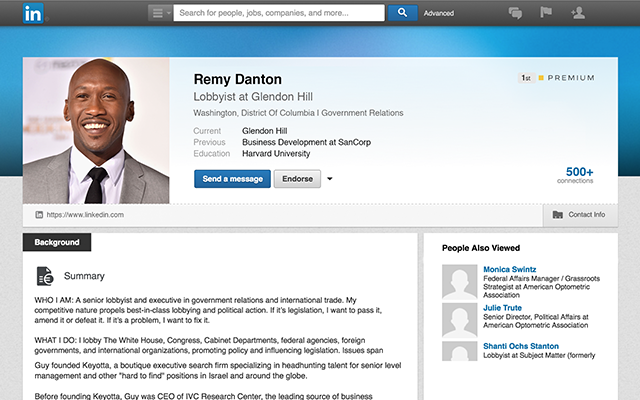This screenshot has height=400, width=640.
Task: Click Send a message button
Action: [x=232, y=179]
